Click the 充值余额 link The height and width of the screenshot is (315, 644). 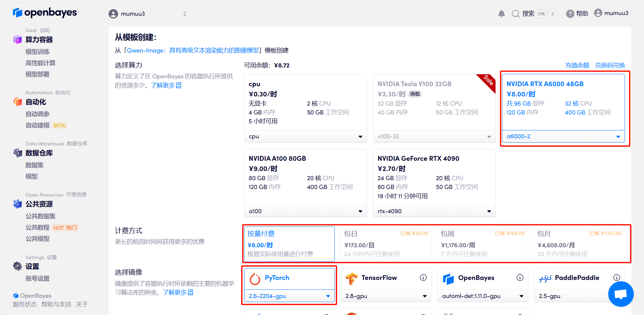(577, 65)
